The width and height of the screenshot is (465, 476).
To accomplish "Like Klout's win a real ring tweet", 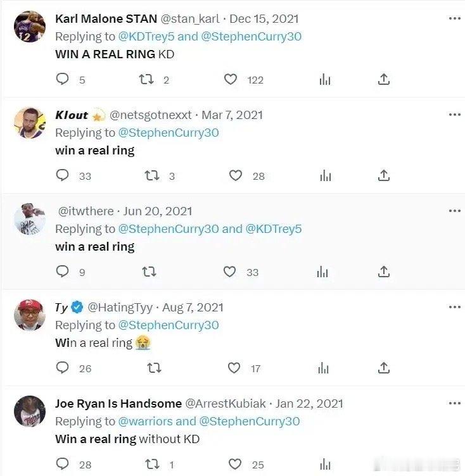I will click(235, 175).
